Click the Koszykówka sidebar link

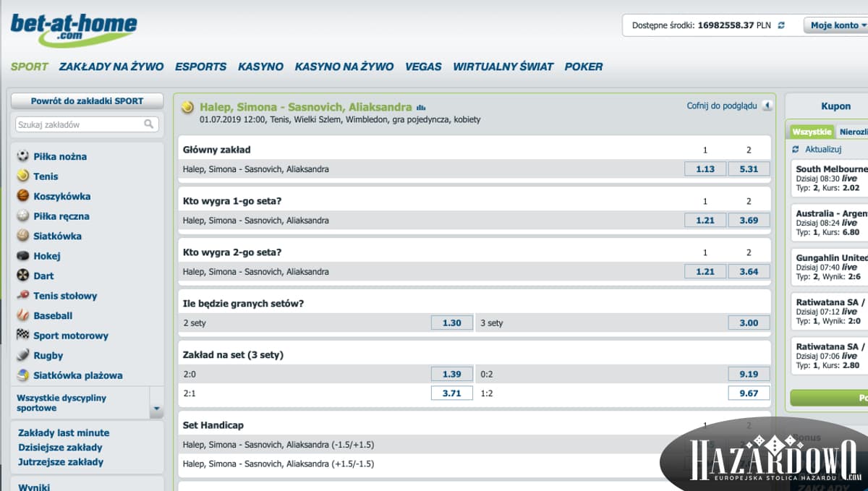click(62, 196)
